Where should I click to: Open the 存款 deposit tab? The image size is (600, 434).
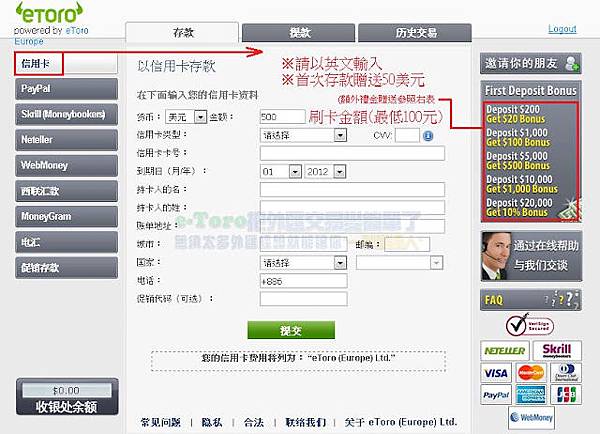183,33
